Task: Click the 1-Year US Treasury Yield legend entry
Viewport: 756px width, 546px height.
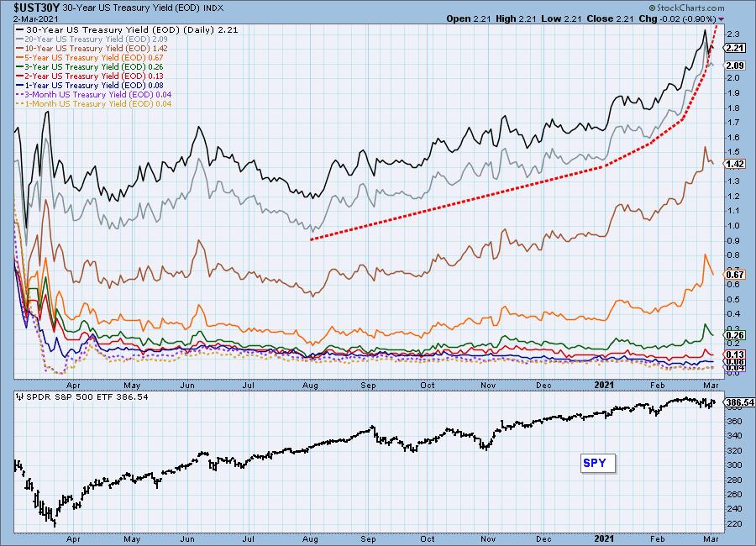Action: 90,86
